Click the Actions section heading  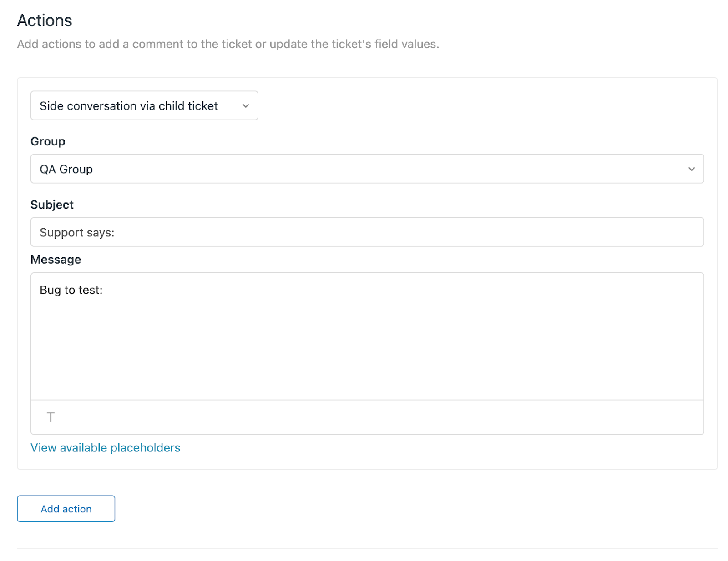coord(45,20)
